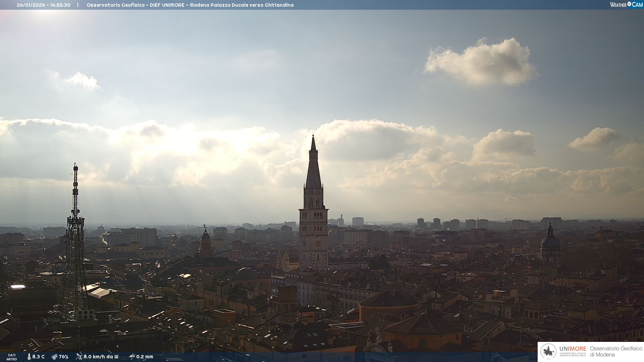Click the 0.2 mm rainfall value

[x=145, y=357]
